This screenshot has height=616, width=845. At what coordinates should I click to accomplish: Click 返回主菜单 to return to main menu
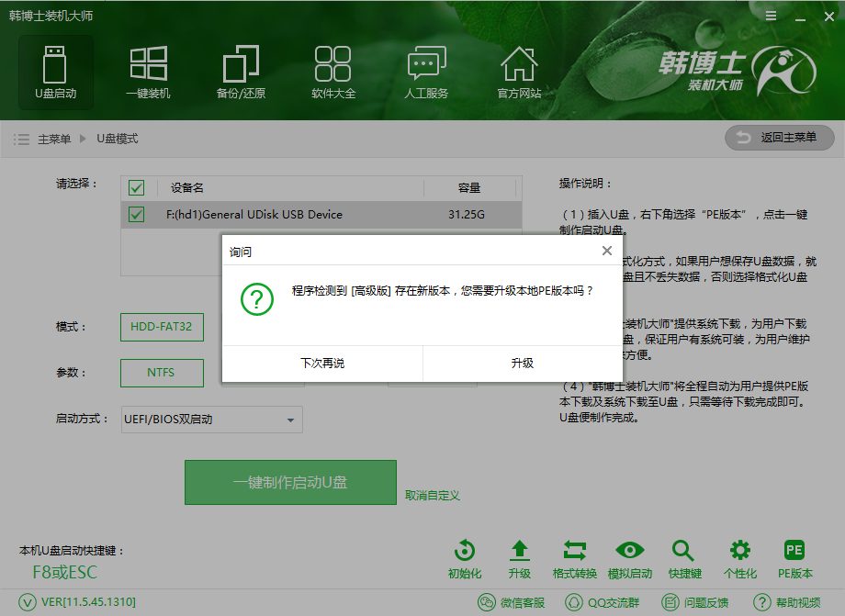pos(779,138)
